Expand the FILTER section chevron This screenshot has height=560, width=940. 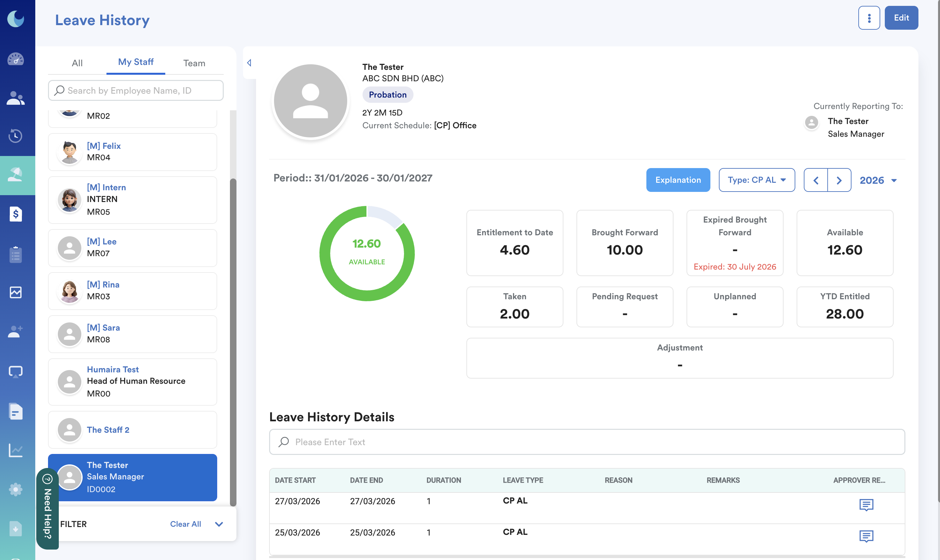coord(219,524)
